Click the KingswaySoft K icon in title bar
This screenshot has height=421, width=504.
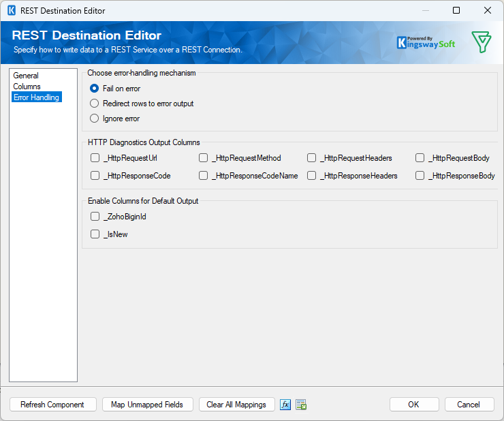coord(12,11)
